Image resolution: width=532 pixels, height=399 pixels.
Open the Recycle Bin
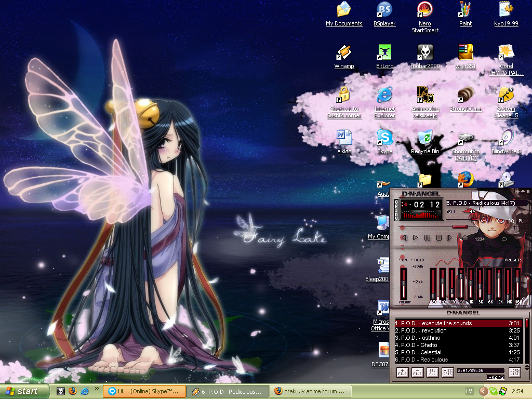coord(425,142)
